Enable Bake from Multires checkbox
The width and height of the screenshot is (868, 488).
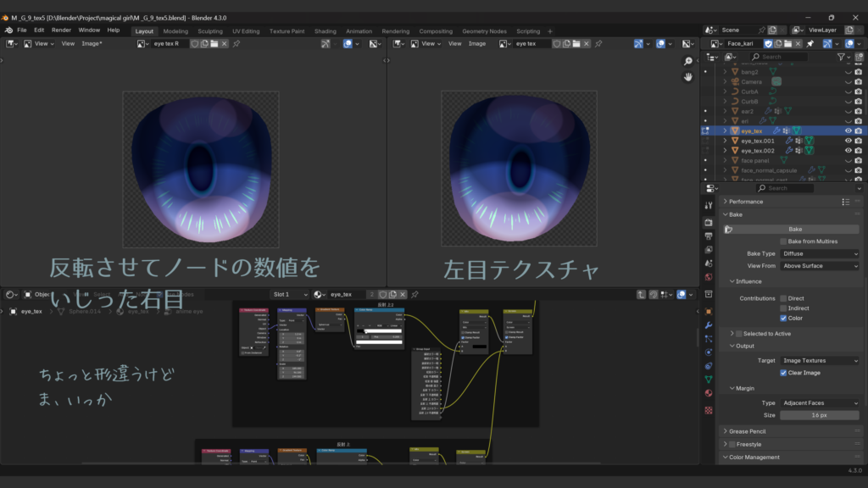783,241
